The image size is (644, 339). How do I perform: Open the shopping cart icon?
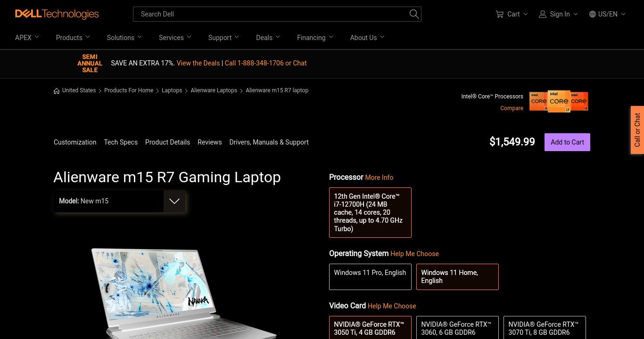point(499,14)
